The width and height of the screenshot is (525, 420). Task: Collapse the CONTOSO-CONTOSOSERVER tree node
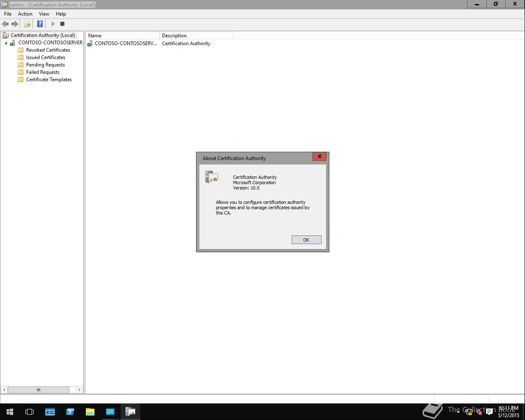(x=6, y=43)
